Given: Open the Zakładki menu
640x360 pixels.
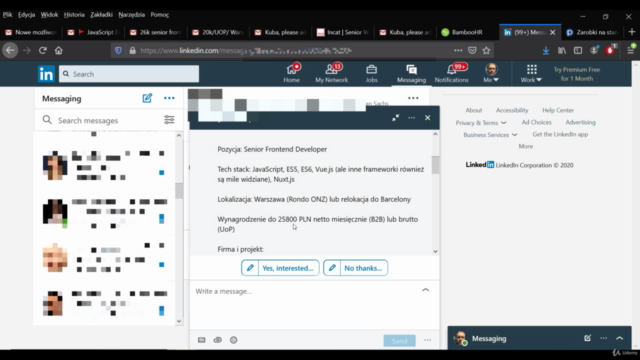Looking at the screenshot, I should 101,15.
